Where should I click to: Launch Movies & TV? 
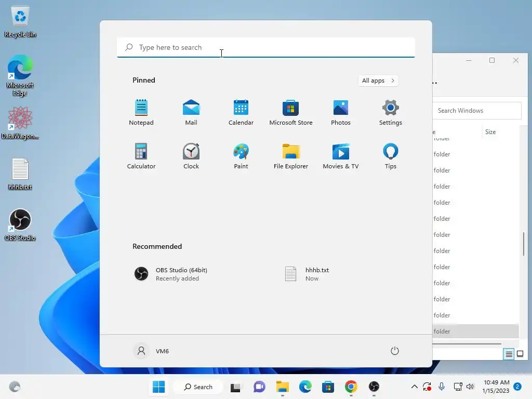pos(341,156)
